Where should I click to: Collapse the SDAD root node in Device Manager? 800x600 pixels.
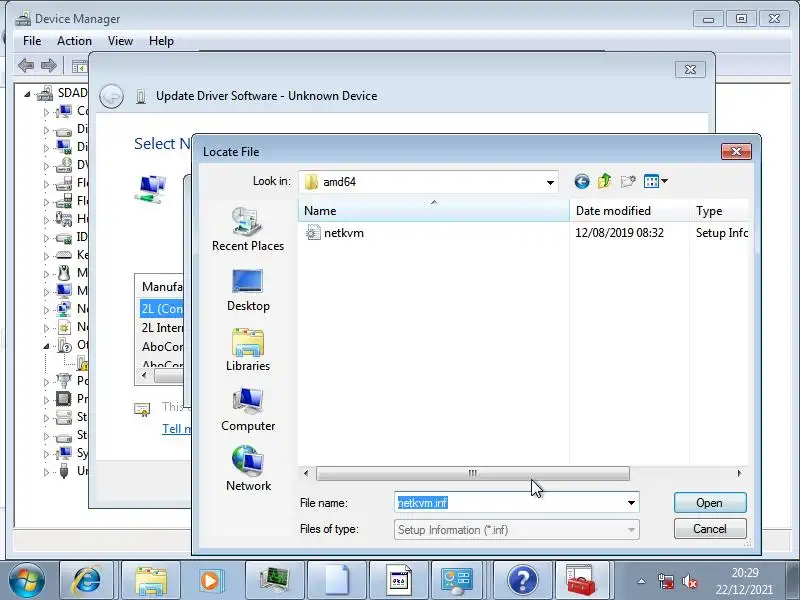coord(28,94)
